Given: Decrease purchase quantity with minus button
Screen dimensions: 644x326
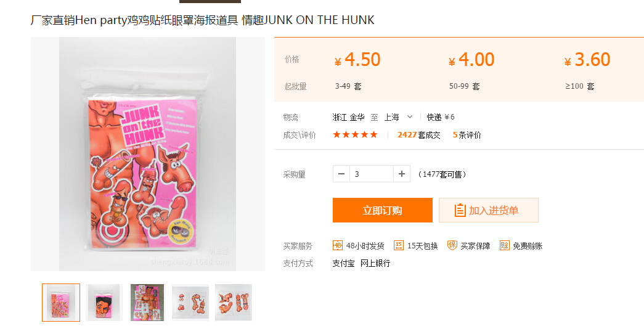Looking at the screenshot, I should tap(341, 174).
